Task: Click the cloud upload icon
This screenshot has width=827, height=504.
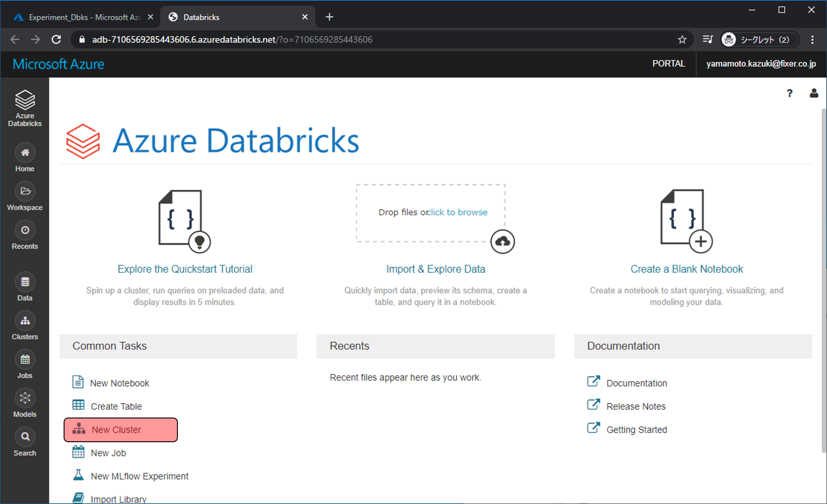Action: point(502,242)
